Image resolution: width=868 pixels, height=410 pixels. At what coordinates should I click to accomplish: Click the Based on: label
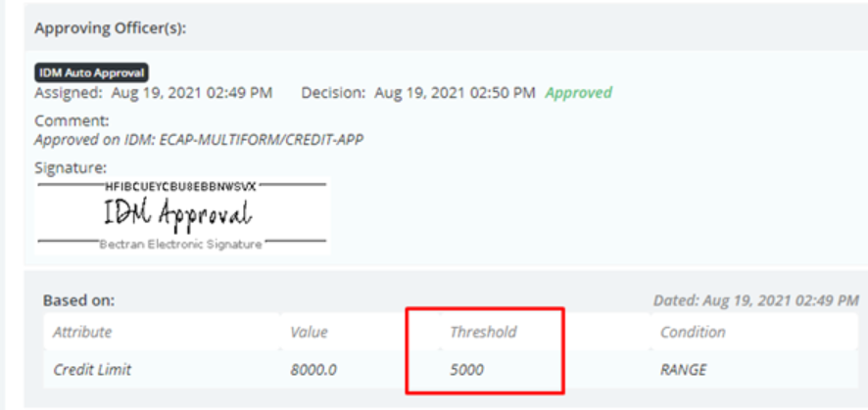coord(78,300)
